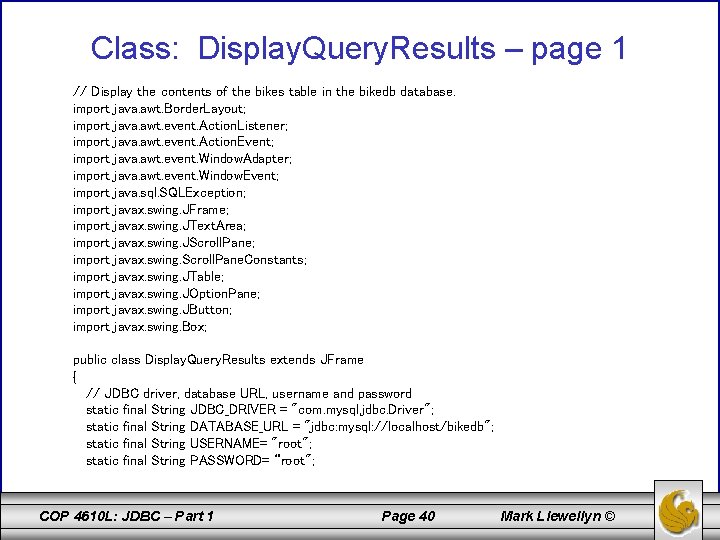Screen dimensions: 720x540
Task: Select the comment line 'Display the contents of the bikes table'
Action: click(x=264, y=91)
